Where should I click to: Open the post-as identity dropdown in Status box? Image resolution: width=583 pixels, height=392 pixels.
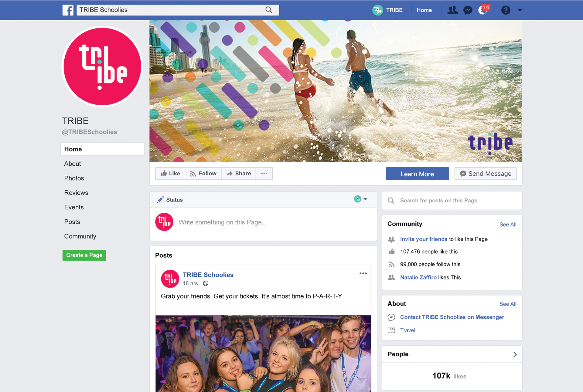point(361,199)
